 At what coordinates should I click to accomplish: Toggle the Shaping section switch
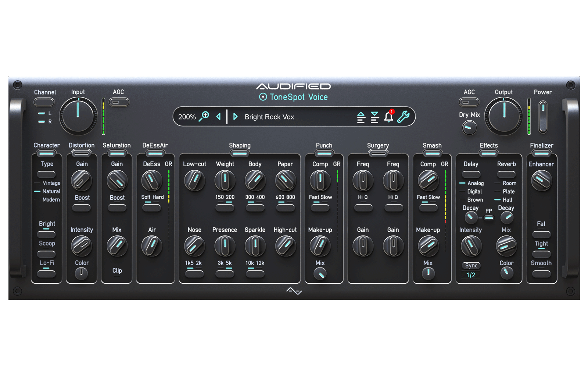240,153
